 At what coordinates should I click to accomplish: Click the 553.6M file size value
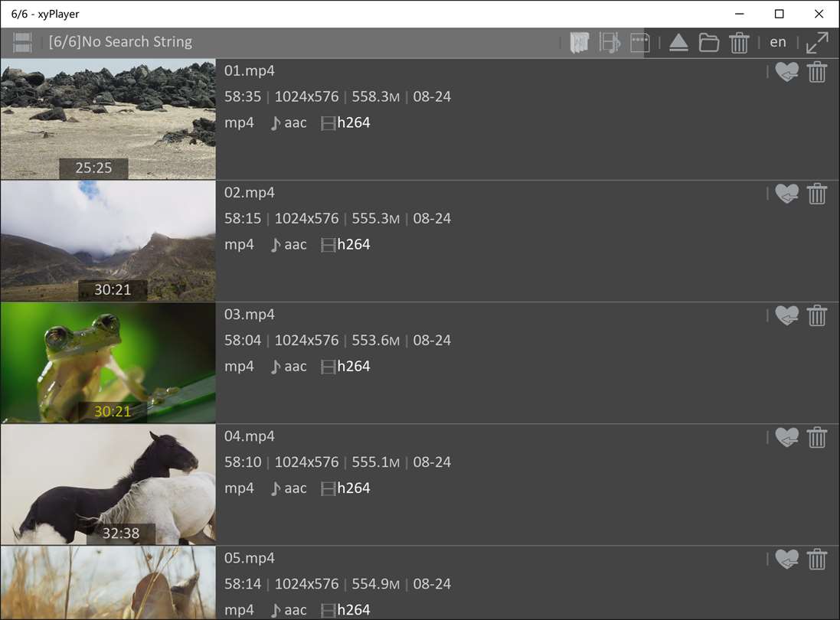[375, 340]
